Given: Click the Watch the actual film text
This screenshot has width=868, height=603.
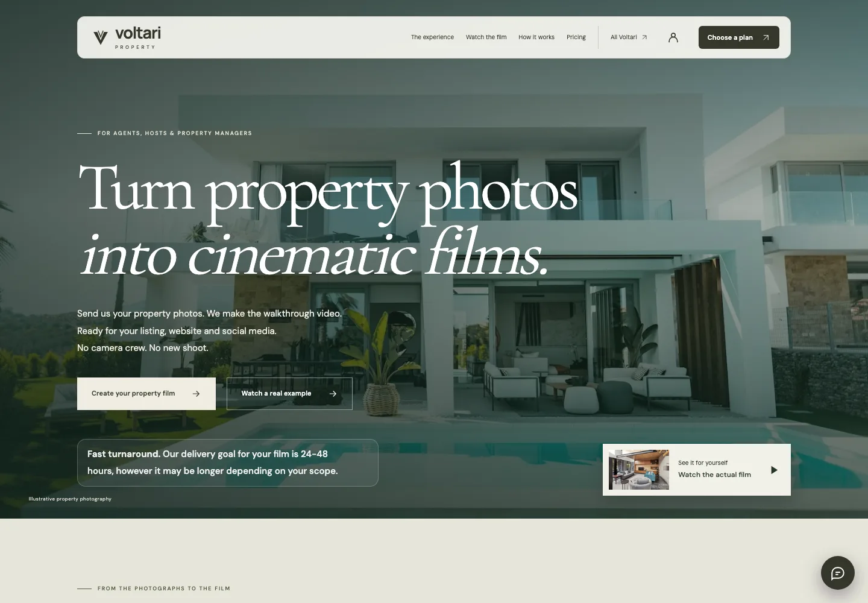Looking at the screenshot, I should pos(714,475).
